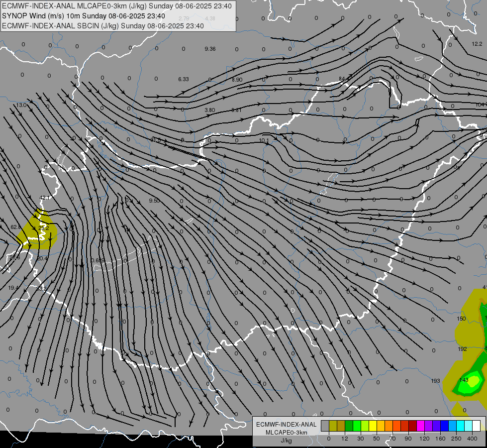This screenshot has width=487, height=448.
Task: Click the legend scale label 50
Action: (376, 439)
